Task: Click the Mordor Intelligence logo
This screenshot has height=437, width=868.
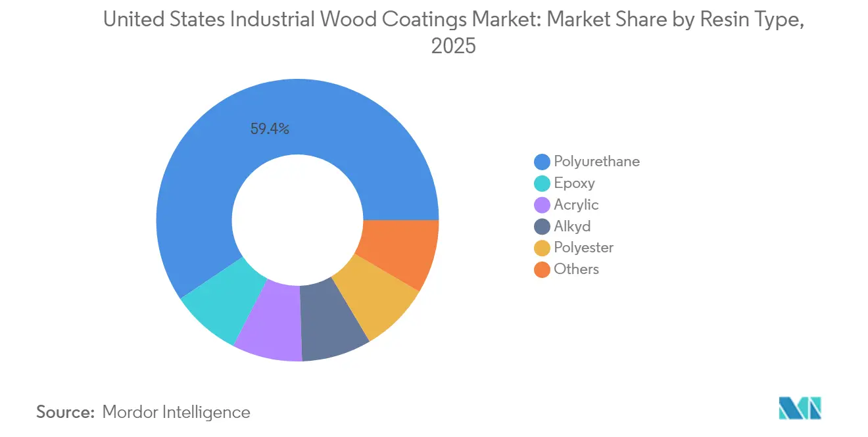Action: coord(800,407)
